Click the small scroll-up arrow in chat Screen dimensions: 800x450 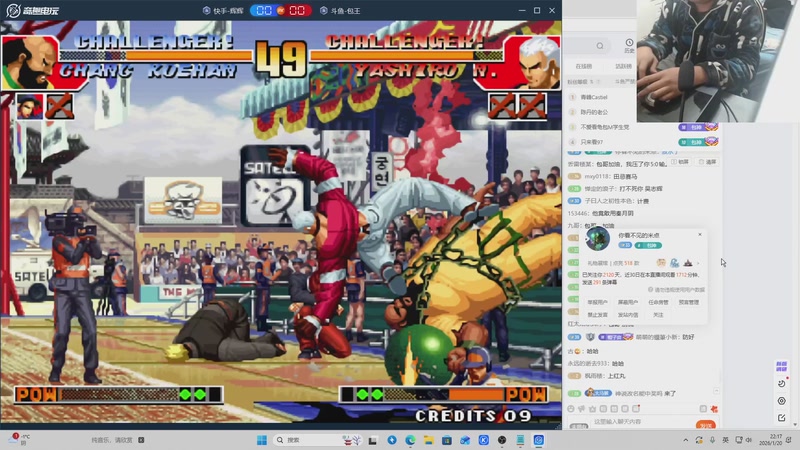point(716,391)
